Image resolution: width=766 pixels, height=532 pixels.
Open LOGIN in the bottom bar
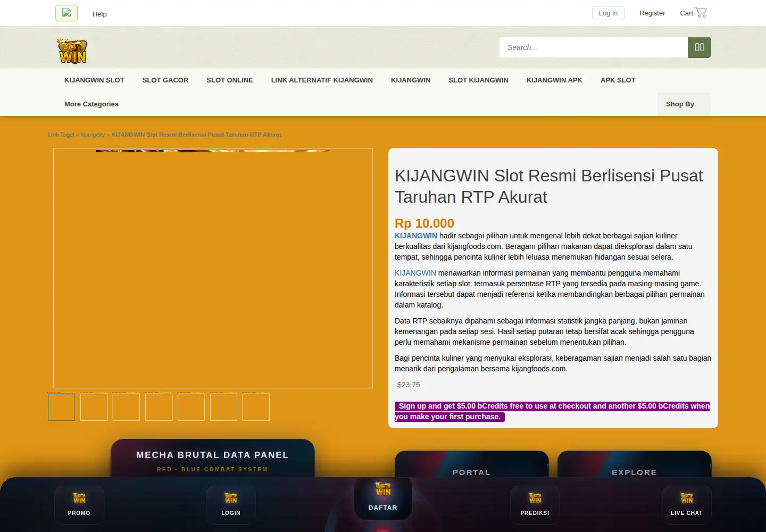pyautogui.click(x=231, y=504)
